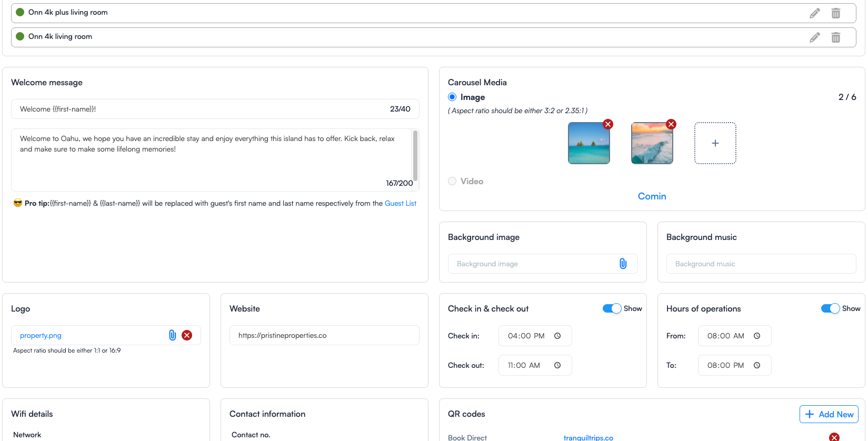868x441 pixels.
Task: Remove the first carousel island image
Action: pos(608,124)
